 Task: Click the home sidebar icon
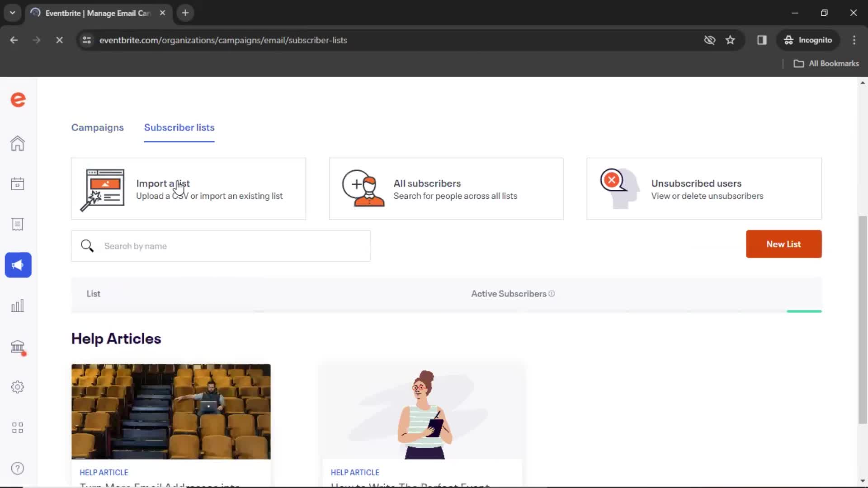(x=17, y=143)
